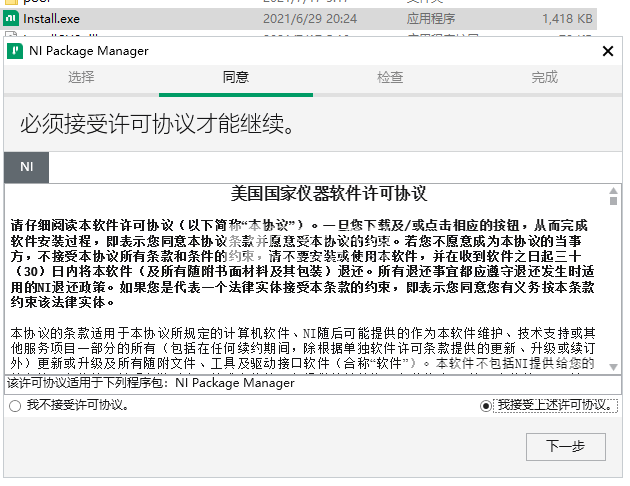Close the NI Package Manager window
The width and height of the screenshot is (630, 486).
point(608,51)
